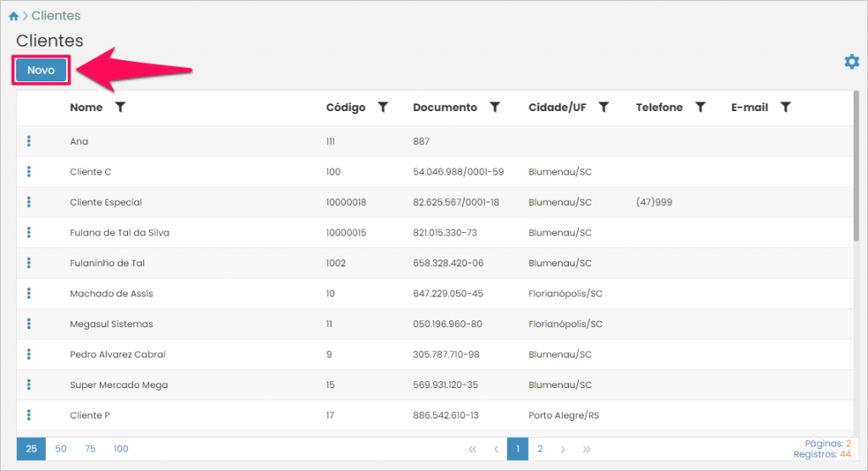Open the Documento column filter
The height and width of the screenshot is (471, 868).
(495, 108)
